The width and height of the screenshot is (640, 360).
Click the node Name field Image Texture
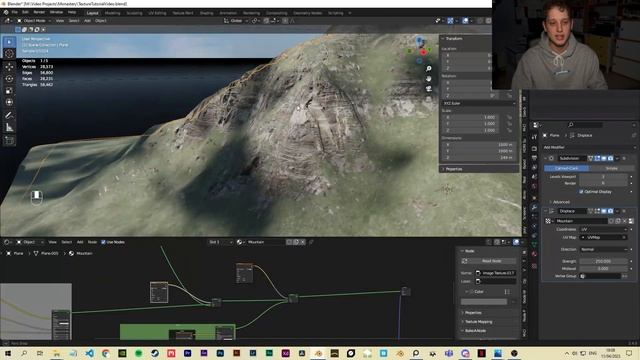[x=496, y=273]
